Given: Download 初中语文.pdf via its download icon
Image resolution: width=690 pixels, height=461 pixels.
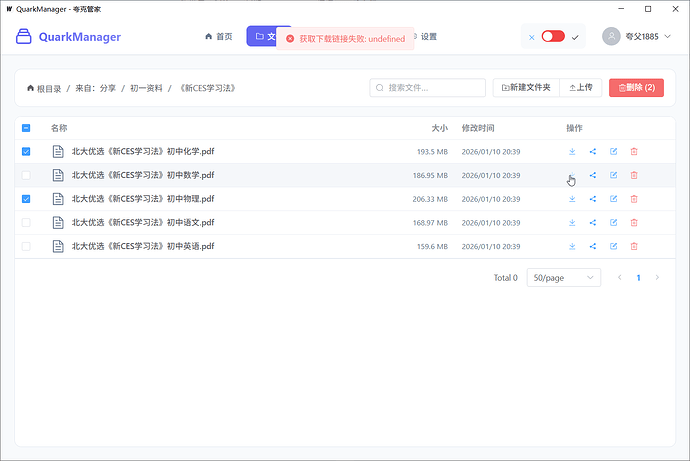Looking at the screenshot, I should 572,223.
